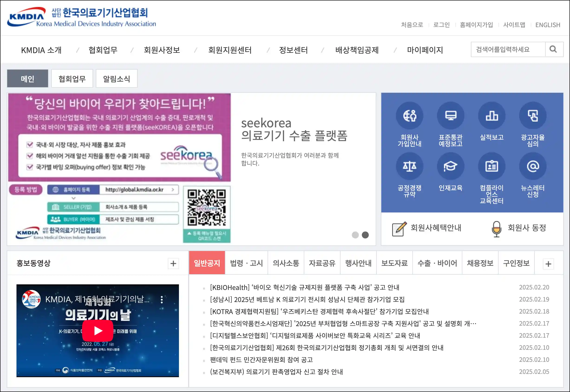Open the 정보센터 menu
This screenshot has width=570, height=392.
coord(293,50)
